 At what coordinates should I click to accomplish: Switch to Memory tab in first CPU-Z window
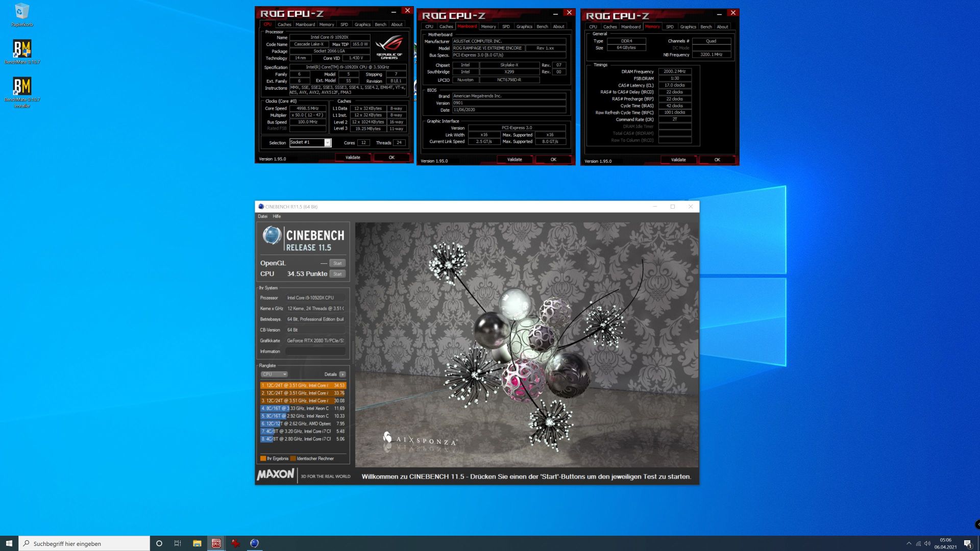coord(327,24)
